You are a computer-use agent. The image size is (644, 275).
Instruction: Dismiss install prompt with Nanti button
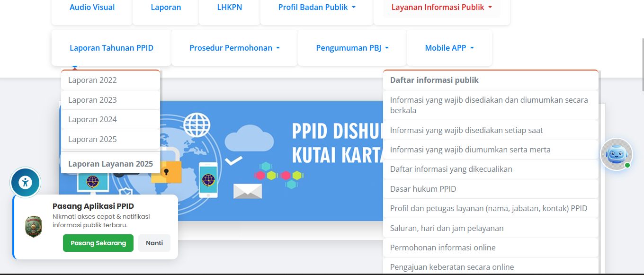pos(154,243)
